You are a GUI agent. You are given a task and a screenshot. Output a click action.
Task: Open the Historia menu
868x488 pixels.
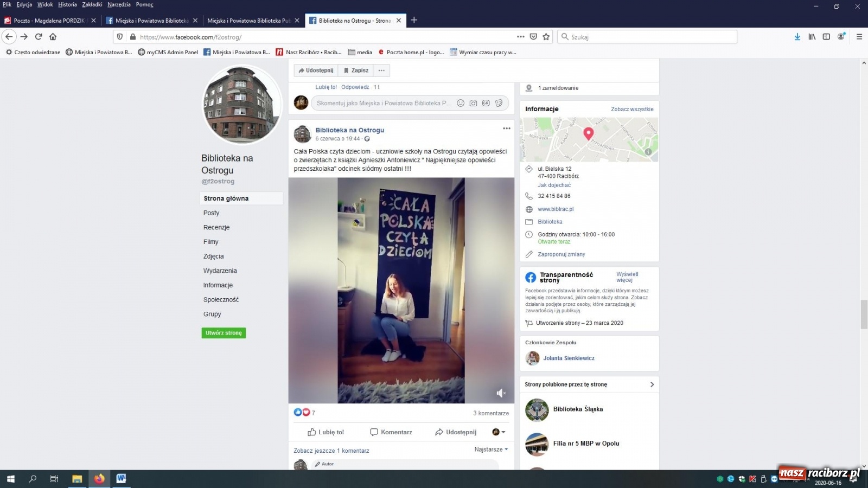(66, 4)
